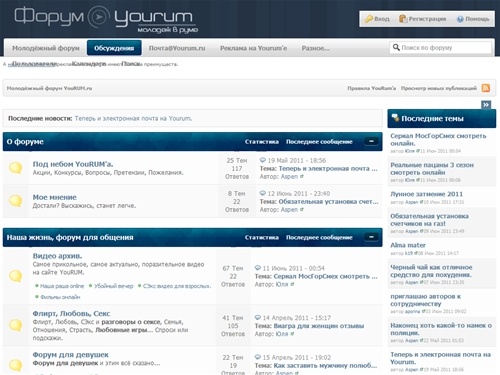Open sidebar topic Alma mater
This screenshot has height=375, width=500.
(x=408, y=245)
